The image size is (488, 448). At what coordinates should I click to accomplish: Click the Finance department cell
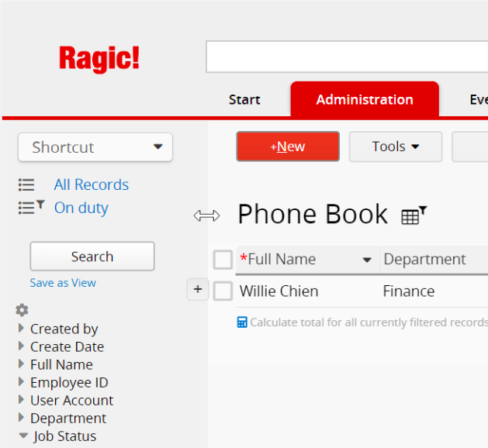[409, 291]
